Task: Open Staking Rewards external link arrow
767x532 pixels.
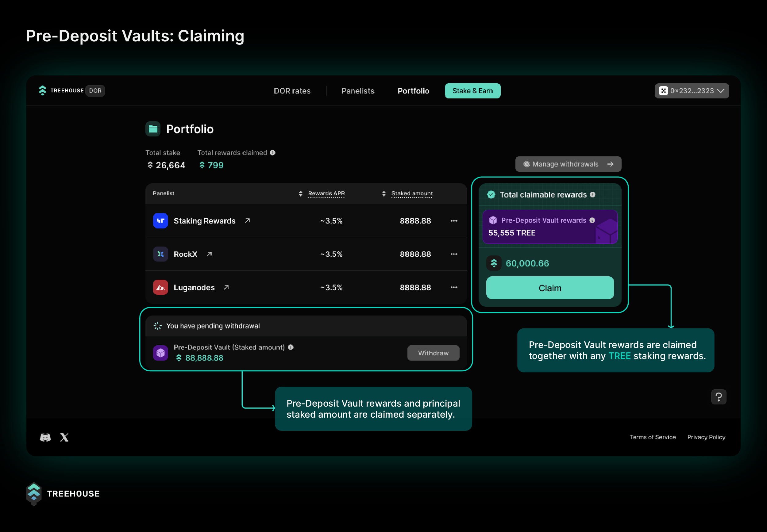Action: (247, 221)
